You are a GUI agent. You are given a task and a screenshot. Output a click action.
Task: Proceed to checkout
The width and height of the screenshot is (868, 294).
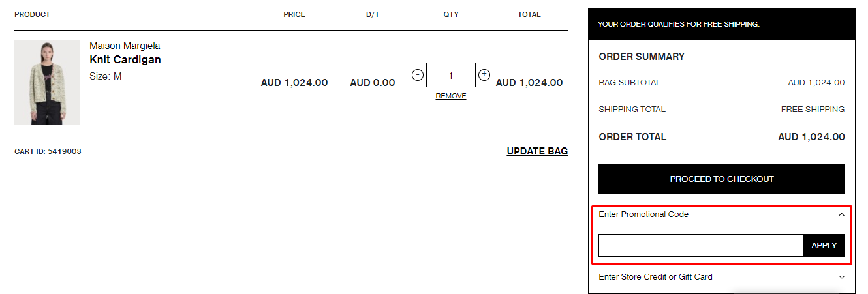tap(721, 179)
